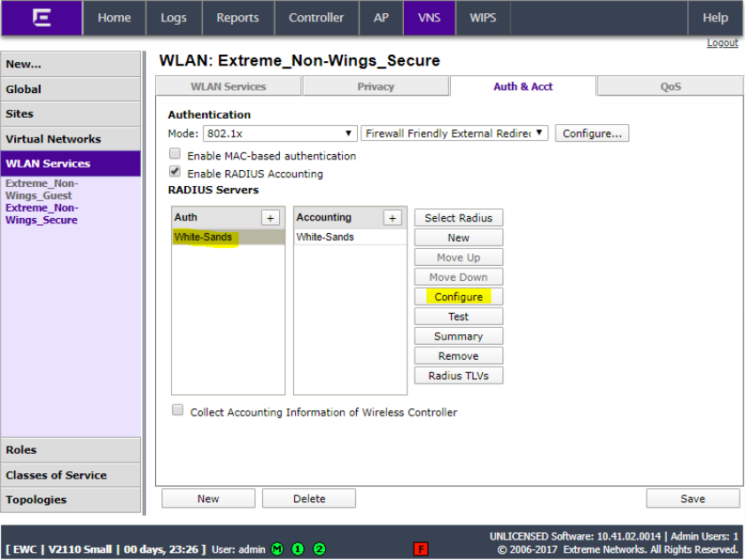Click the highlighted Configure RADIUS button
Image resolution: width=745 pixels, height=560 pixels.
[x=459, y=297]
